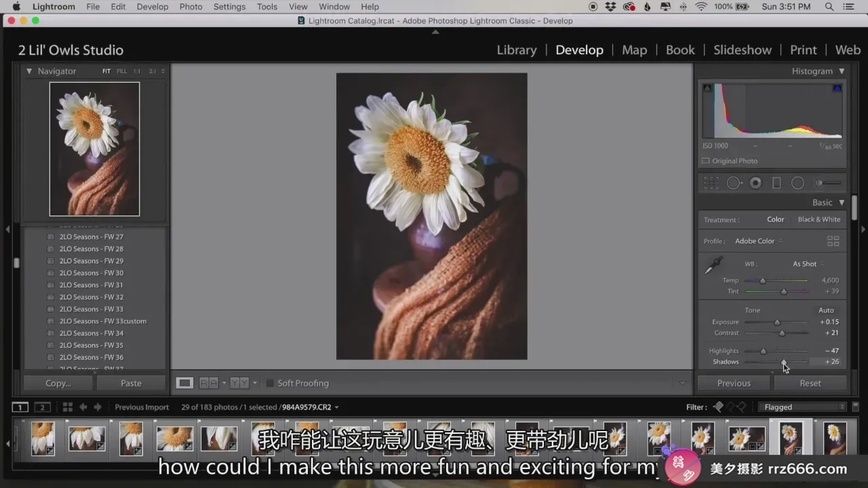Select the Red Eye Correction tool
The height and width of the screenshot is (488, 868).
pyautogui.click(x=755, y=183)
